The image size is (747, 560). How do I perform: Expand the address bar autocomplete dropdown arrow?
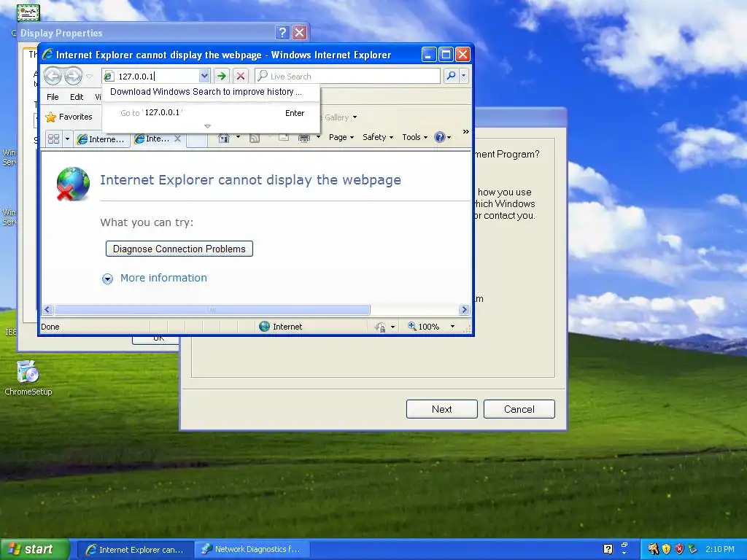click(204, 76)
